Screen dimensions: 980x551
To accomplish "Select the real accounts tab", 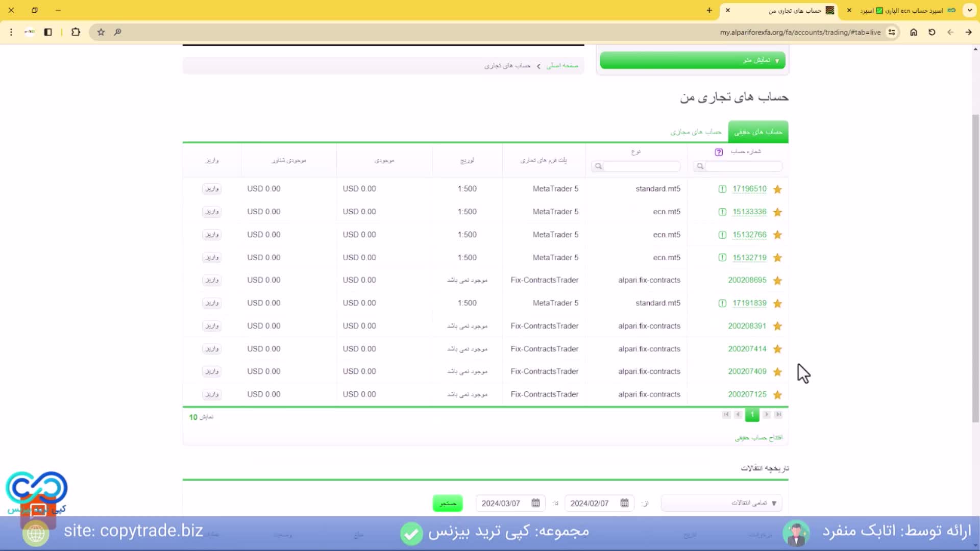I will pyautogui.click(x=758, y=132).
